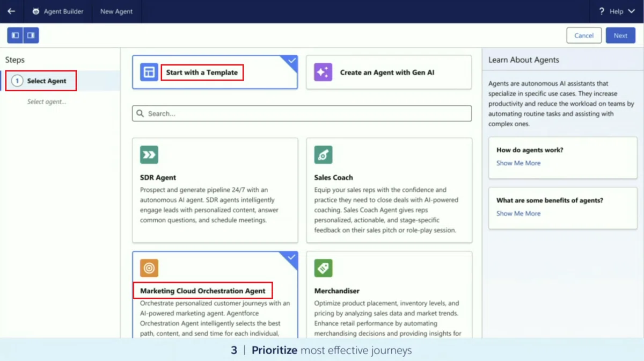Select the SDR Agent template card
644x361 pixels.
[215, 190]
